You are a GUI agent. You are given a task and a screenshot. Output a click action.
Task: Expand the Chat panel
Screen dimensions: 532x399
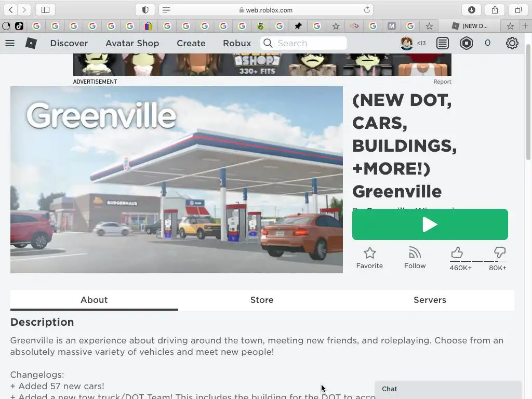pos(448,390)
